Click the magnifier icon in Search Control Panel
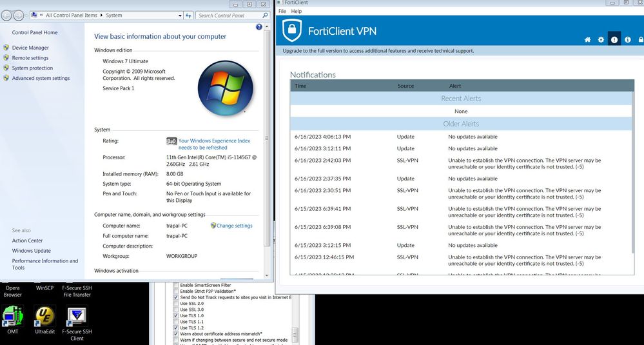Image resolution: width=644 pixels, height=345 pixels. (265, 15)
